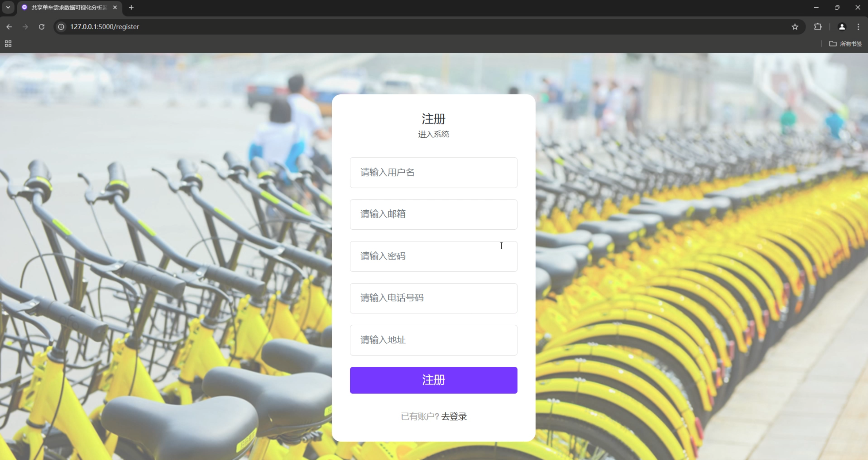The width and height of the screenshot is (868, 460).
Task: Focus the 请输入密码 password field
Action: tap(433, 256)
